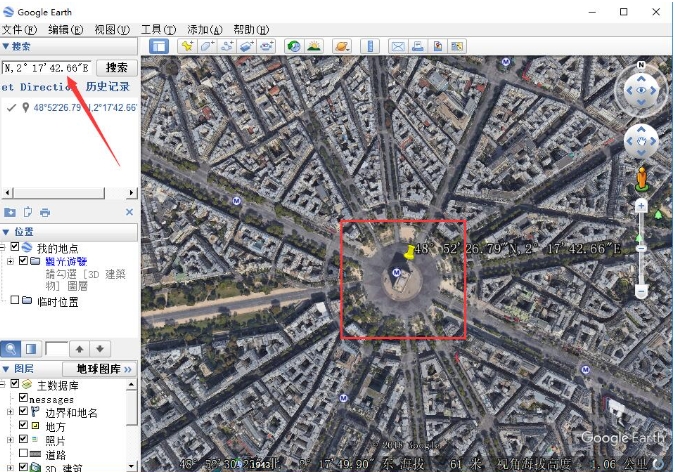676x472 pixels.
Task: Uncheck the 我的地点 checkbox
Action: click(15, 247)
